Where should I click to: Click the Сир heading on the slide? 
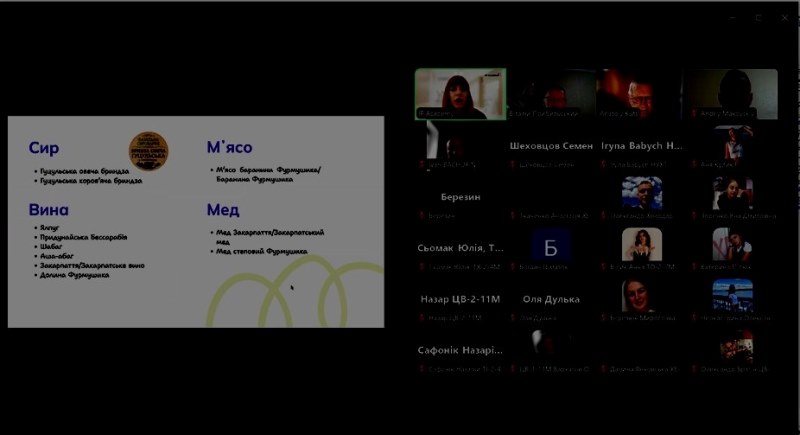[x=44, y=148]
